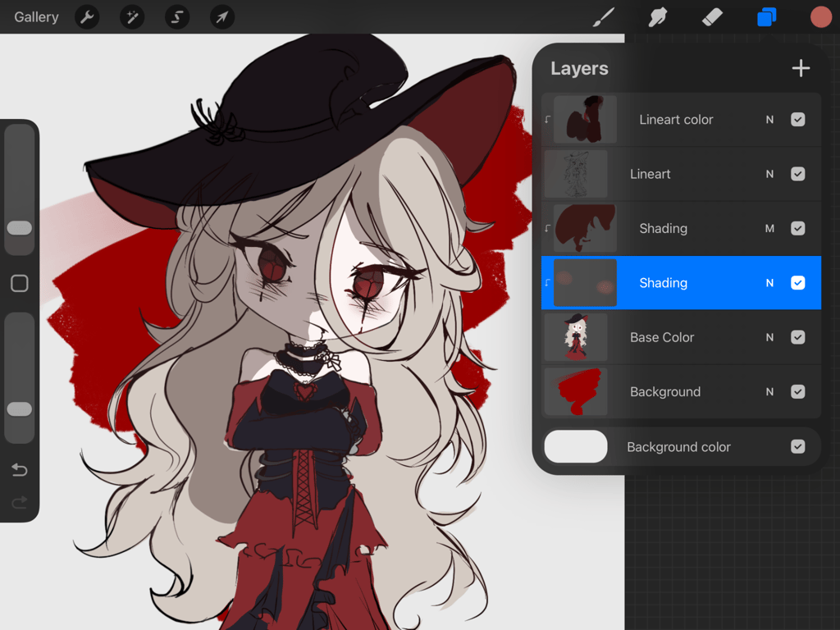Tap the square modify button on sidebar
This screenshot has height=630, width=840.
[x=20, y=283]
